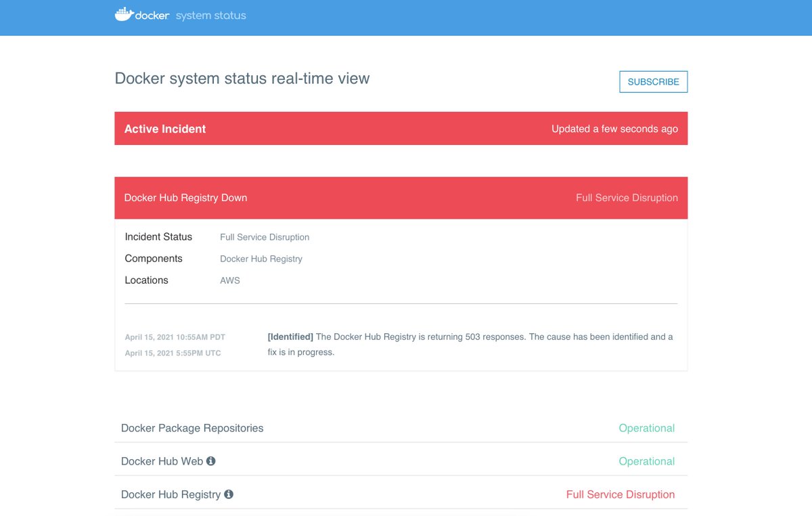The height and width of the screenshot is (516, 812).
Task: Select the Docker Hub Web row label
Action: pyautogui.click(x=162, y=461)
